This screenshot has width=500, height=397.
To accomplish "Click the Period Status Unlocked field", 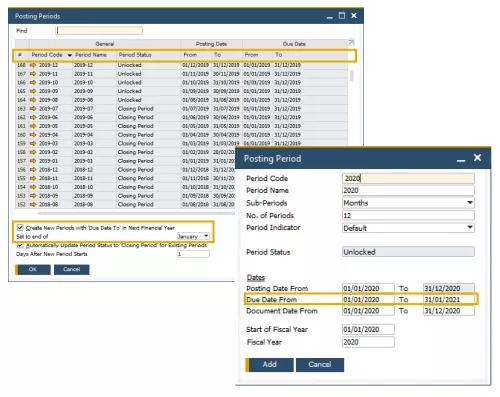I will [x=408, y=252].
